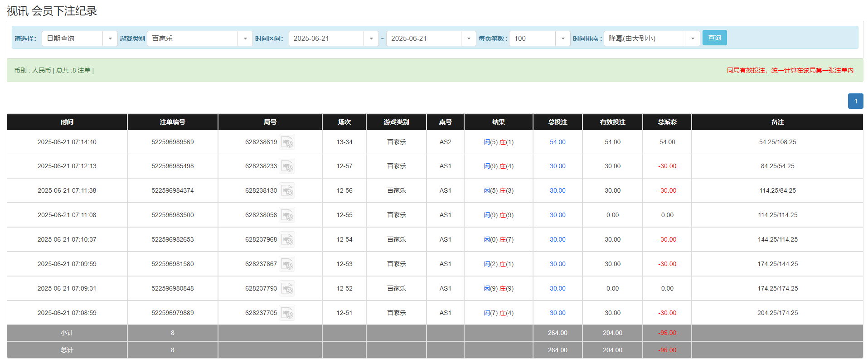Click the 查询 search button
Image resolution: width=868 pixels, height=364 pixels.
pyautogui.click(x=714, y=38)
